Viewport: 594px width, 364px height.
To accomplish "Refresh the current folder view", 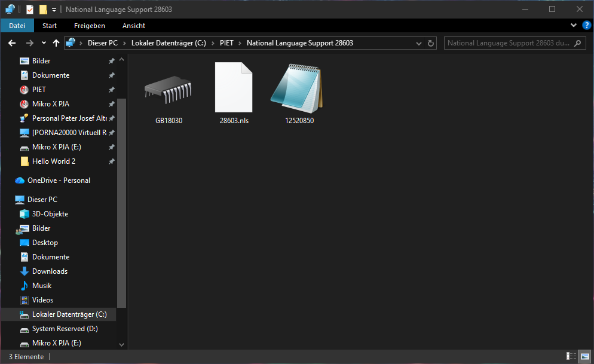I will point(431,43).
